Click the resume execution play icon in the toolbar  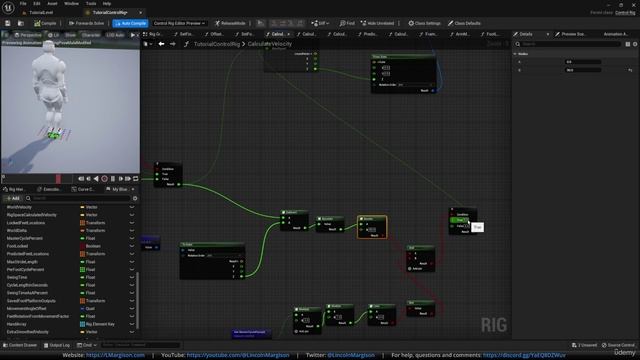pyautogui.click(x=260, y=23)
